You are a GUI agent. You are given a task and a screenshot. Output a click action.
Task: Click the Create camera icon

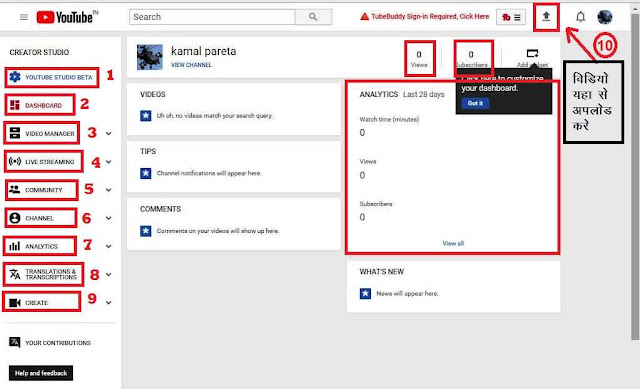pos(15,302)
